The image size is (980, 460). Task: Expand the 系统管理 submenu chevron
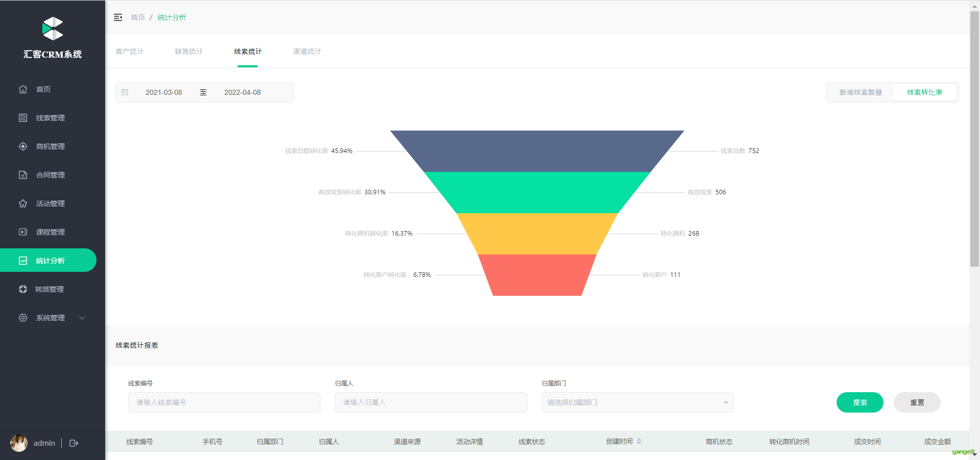(x=82, y=318)
